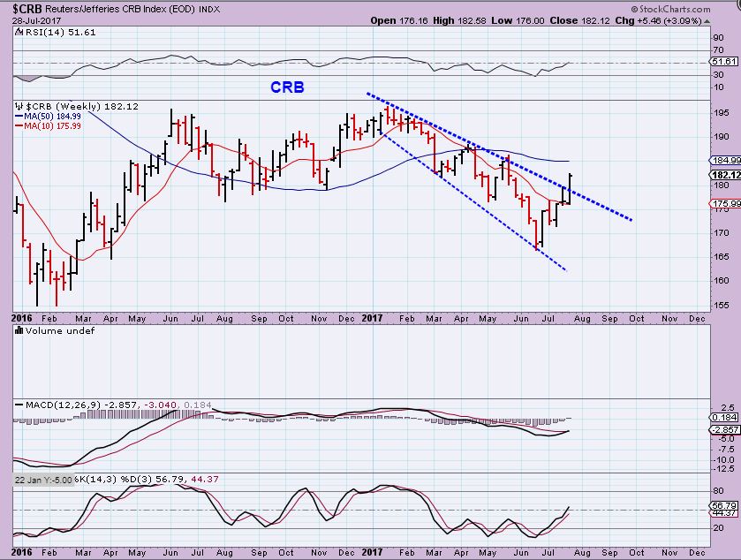Screen dimensions: 741x560
Task: Open the StockCharts.com copyright link
Action: pyautogui.click(x=670, y=9)
